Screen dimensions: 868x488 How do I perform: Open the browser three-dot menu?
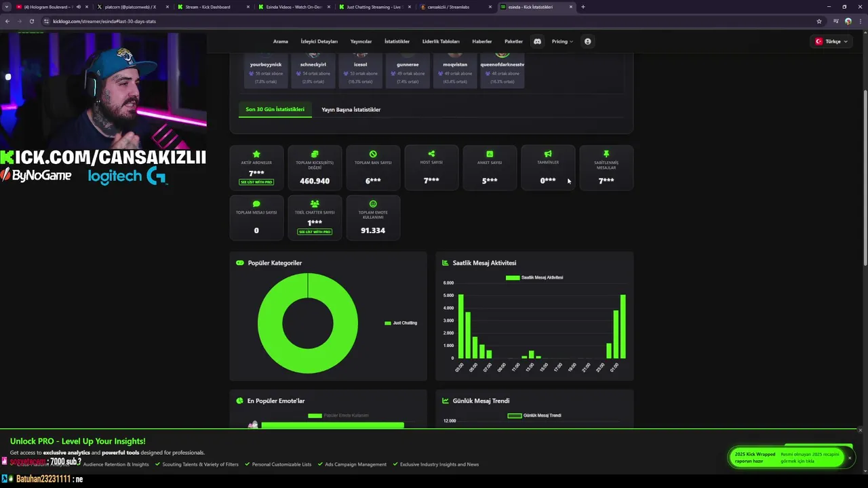(860, 21)
